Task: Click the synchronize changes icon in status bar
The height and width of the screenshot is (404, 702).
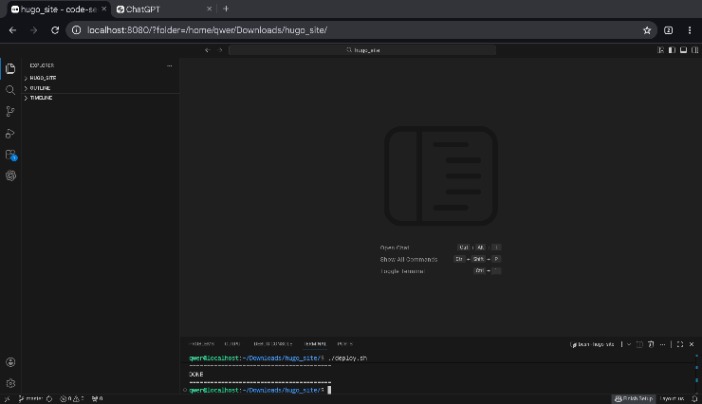Action: 49,399
